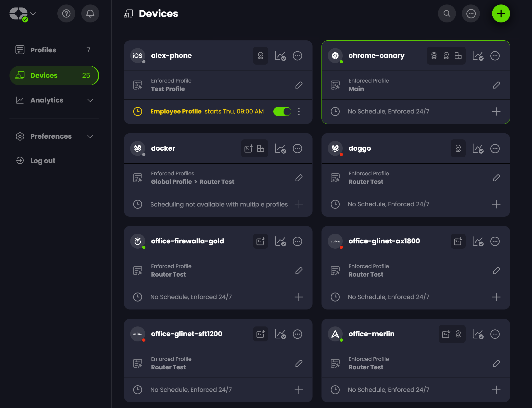Enable schedule on doggo device
This screenshot has width=532, height=408.
[x=497, y=204]
